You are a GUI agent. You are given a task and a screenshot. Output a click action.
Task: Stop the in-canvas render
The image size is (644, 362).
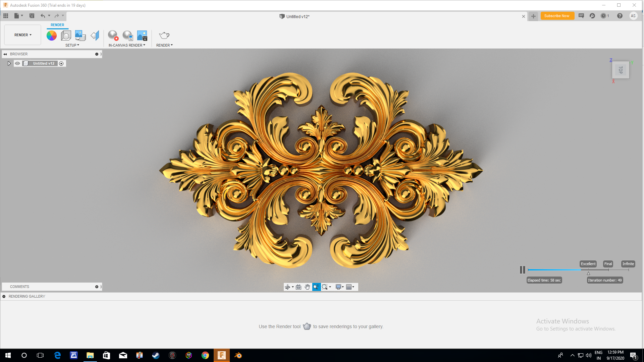113,35
